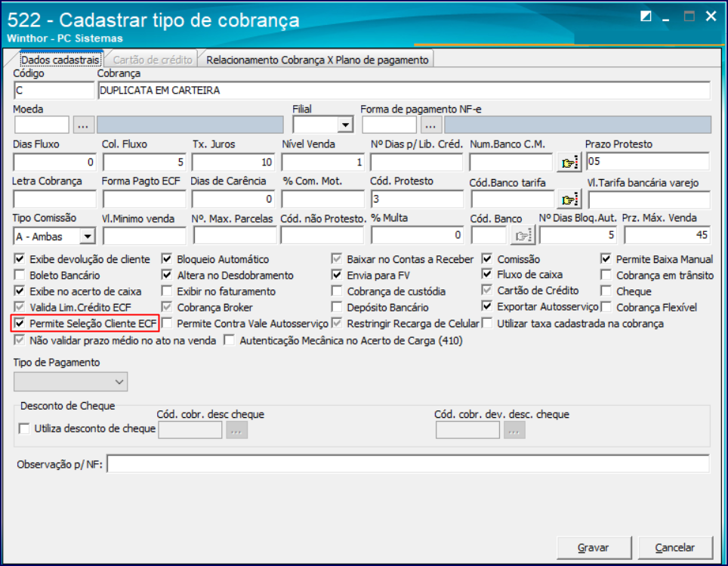
Task: Toggle Exibe devolução de cliente checkbox
Action: click(x=20, y=259)
